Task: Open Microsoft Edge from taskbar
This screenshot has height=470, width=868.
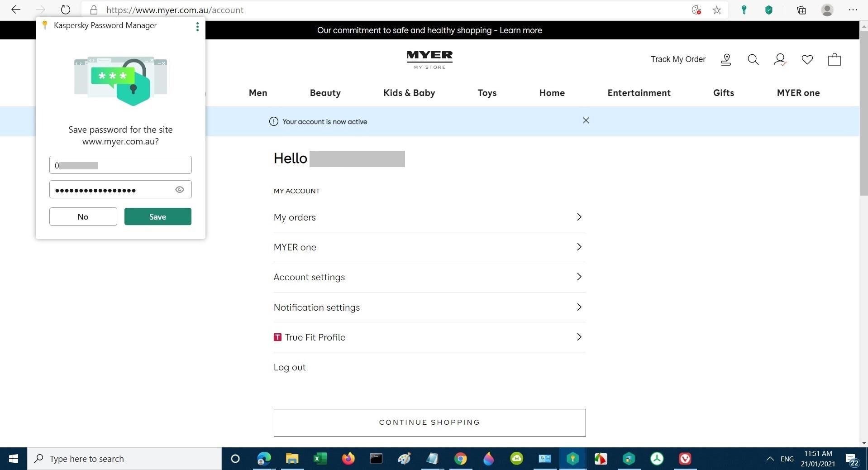Action: click(x=264, y=459)
